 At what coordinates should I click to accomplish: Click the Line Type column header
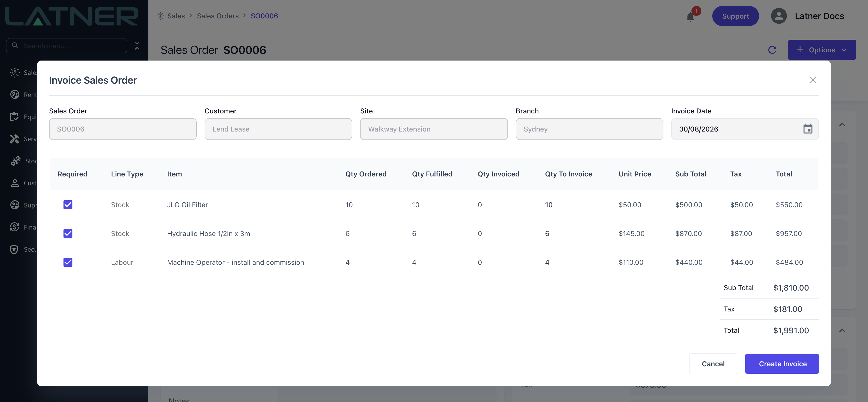tap(127, 174)
